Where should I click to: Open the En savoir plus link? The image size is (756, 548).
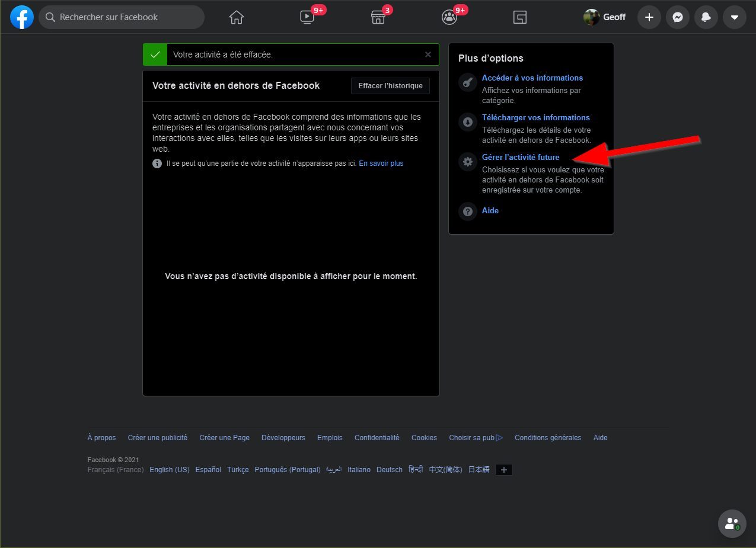[x=381, y=164]
